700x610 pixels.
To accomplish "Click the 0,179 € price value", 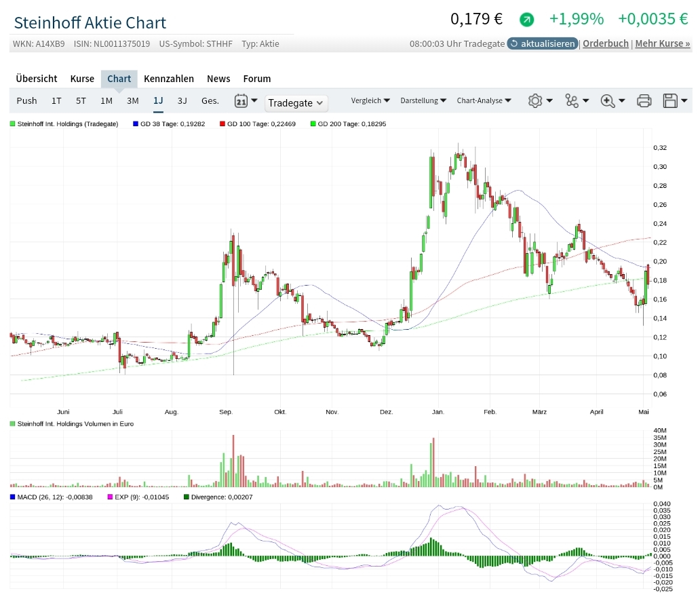I will click(476, 19).
